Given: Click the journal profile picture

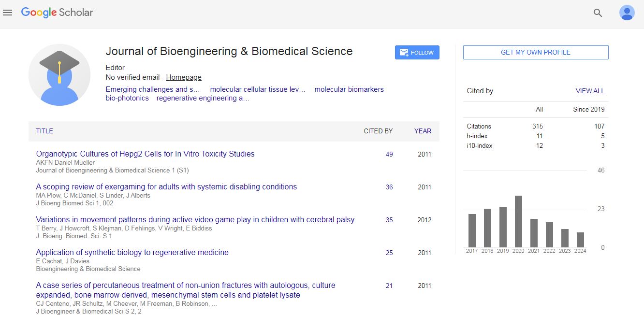Looking at the screenshot, I should pos(59,75).
